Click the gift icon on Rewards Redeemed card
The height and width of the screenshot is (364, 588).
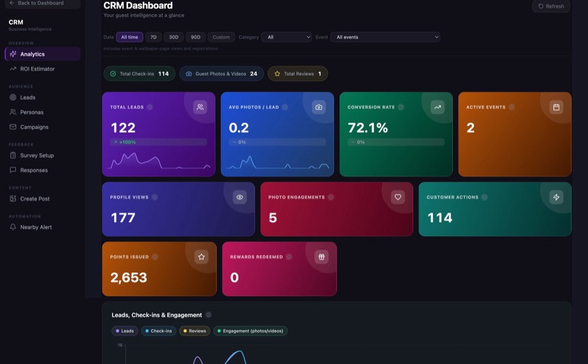[x=321, y=257]
